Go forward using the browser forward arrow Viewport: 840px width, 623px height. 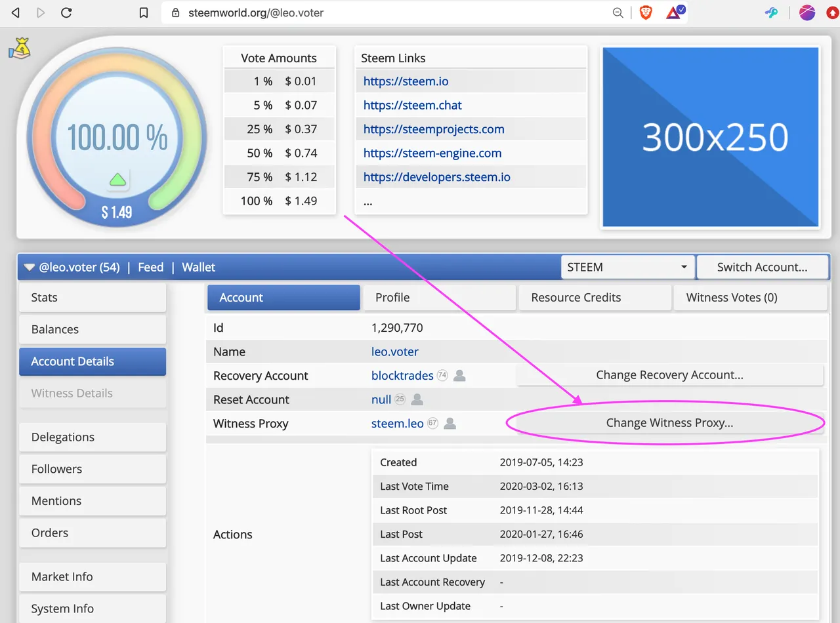click(x=41, y=12)
